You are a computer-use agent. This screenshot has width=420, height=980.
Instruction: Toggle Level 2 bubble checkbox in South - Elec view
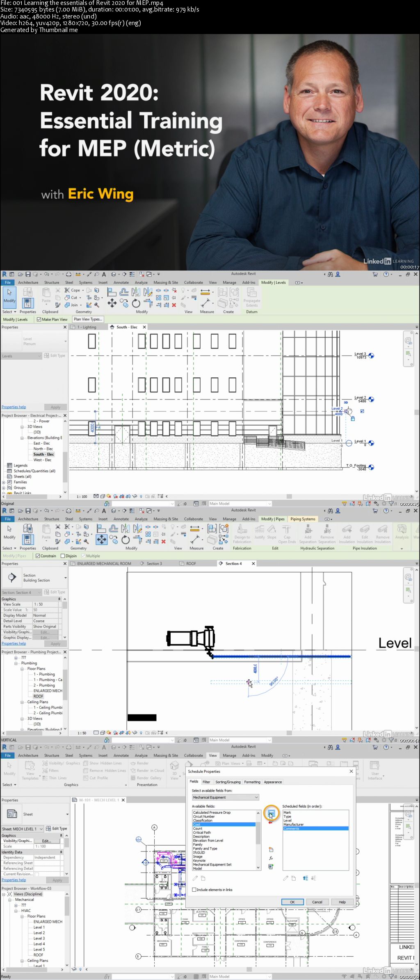(362, 411)
